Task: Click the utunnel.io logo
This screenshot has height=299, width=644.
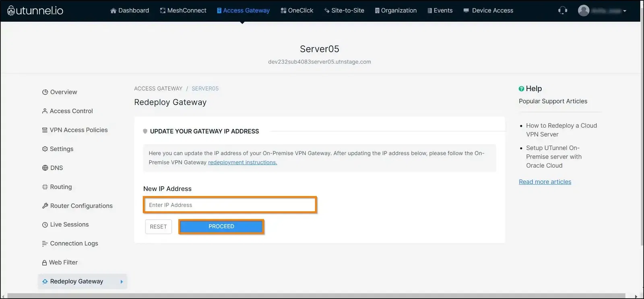Action: click(35, 10)
